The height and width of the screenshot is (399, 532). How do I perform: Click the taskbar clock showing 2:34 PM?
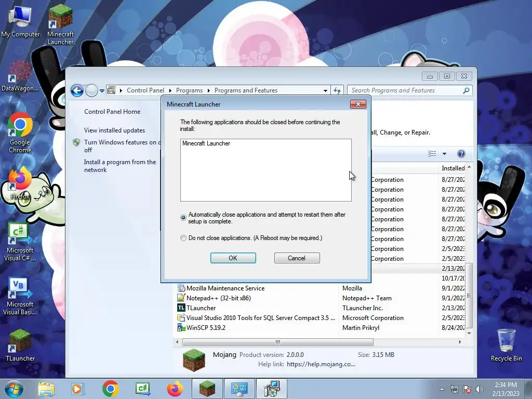tap(506, 389)
